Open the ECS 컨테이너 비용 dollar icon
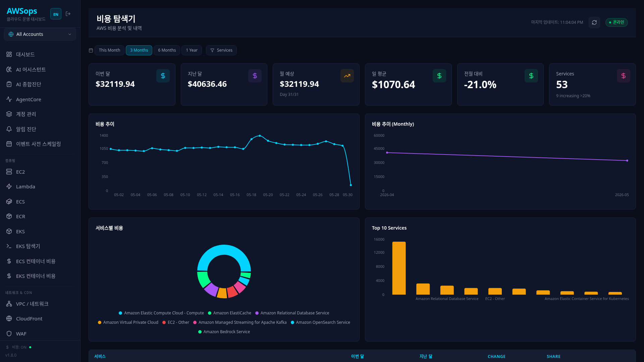 coord(9,261)
